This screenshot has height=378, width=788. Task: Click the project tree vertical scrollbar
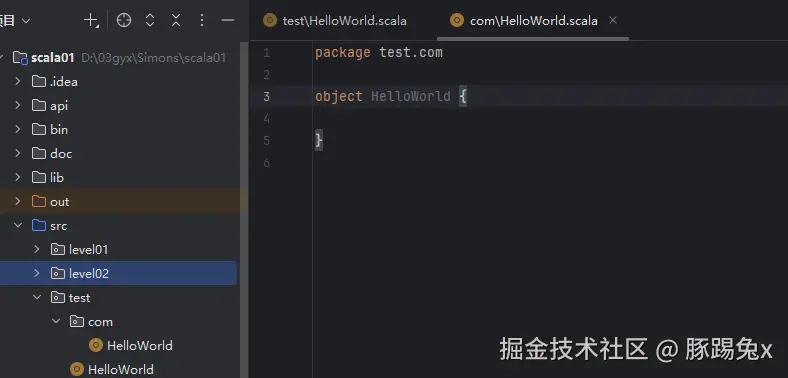[244, 209]
